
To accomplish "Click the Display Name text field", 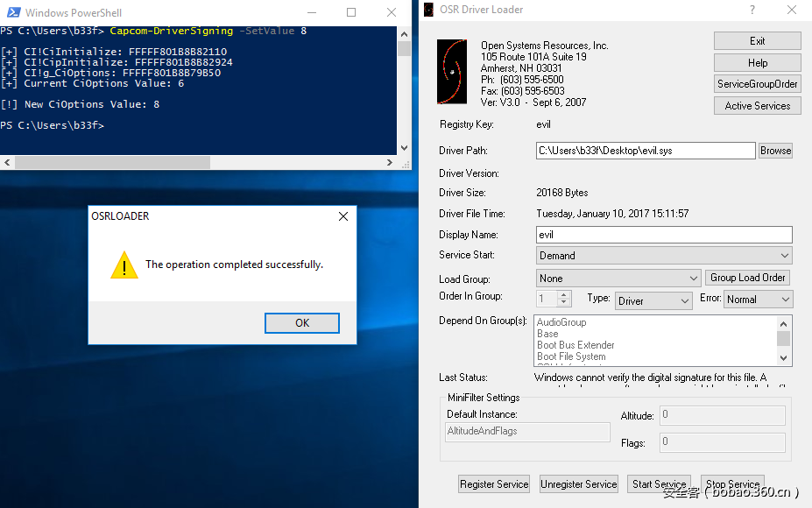I will tap(663, 235).
